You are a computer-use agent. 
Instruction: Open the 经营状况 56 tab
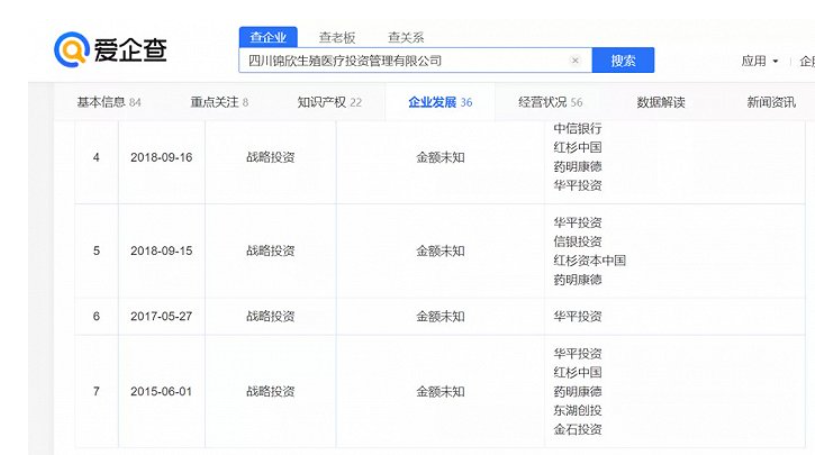click(550, 102)
